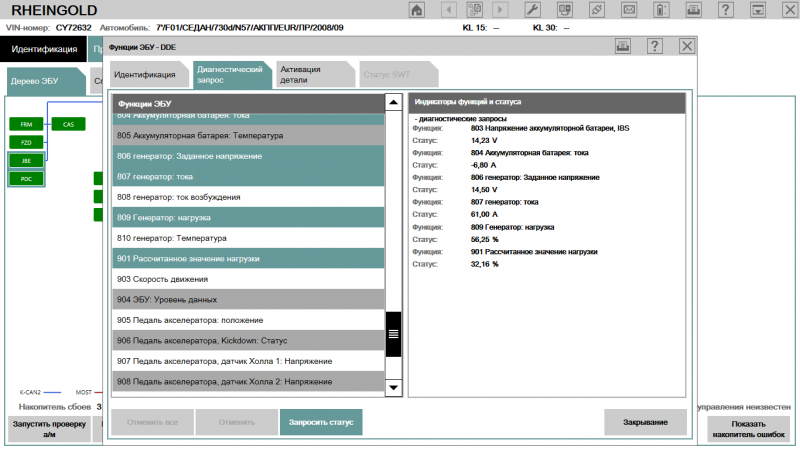Select 808 генератор: ток возбуждения

(248, 197)
